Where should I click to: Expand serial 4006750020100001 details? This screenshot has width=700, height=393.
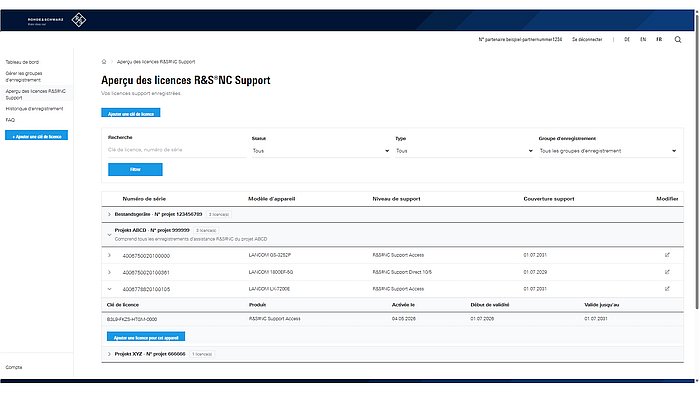coord(109,272)
